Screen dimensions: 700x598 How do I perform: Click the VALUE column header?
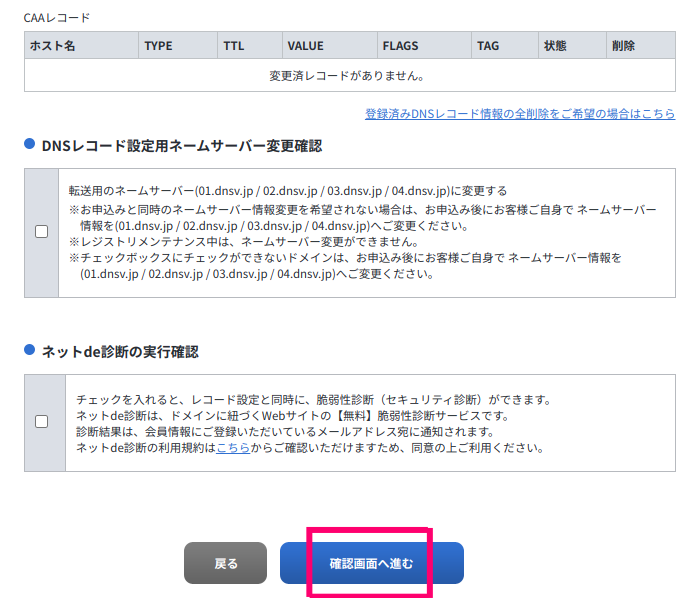coord(330,46)
